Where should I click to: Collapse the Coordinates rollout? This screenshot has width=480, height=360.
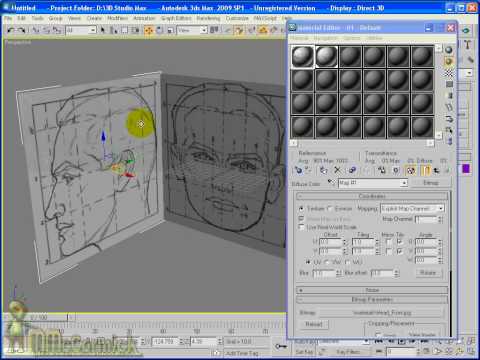click(x=372, y=196)
